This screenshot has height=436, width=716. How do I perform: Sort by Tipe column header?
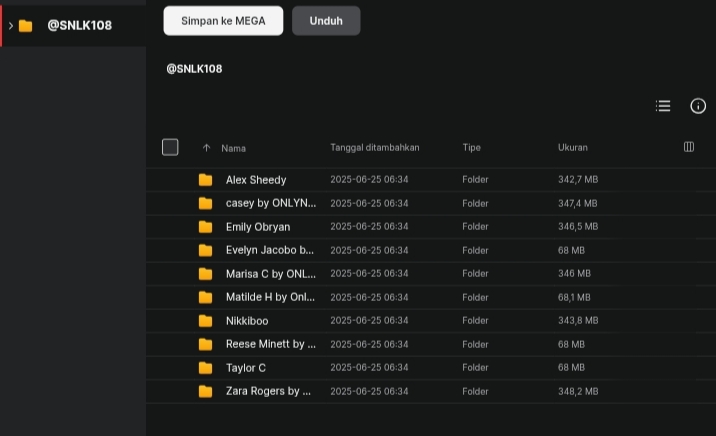point(471,147)
